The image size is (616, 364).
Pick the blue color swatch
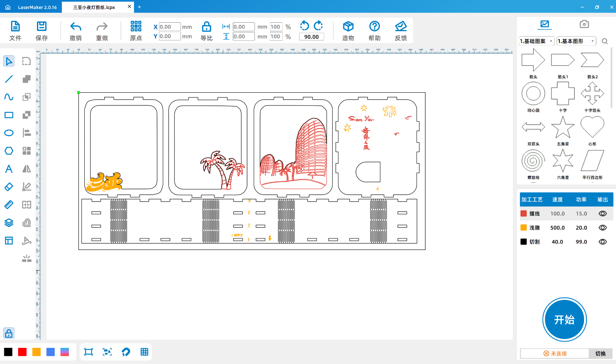point(50,352)
